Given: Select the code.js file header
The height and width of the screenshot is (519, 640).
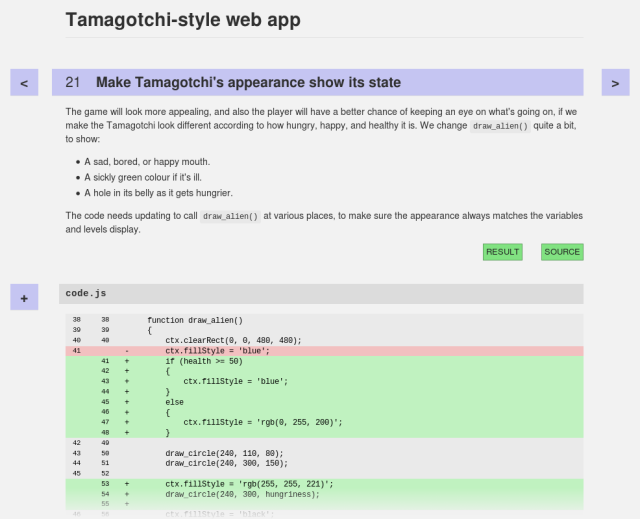Looking at the screenshot, I should (321, 294).
